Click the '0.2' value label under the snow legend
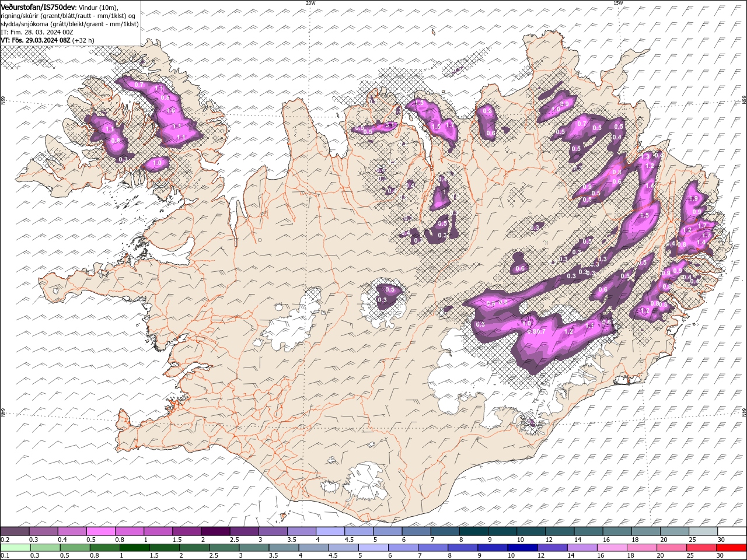This screenshot has width=747, height=560. point(4,540)
